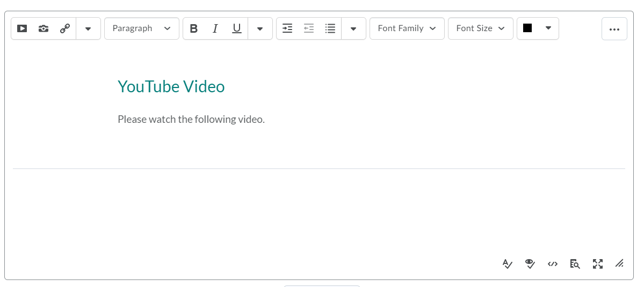644x287 pixels.
Task: Open the HTML source code editor icon
Action: point(553,263)
